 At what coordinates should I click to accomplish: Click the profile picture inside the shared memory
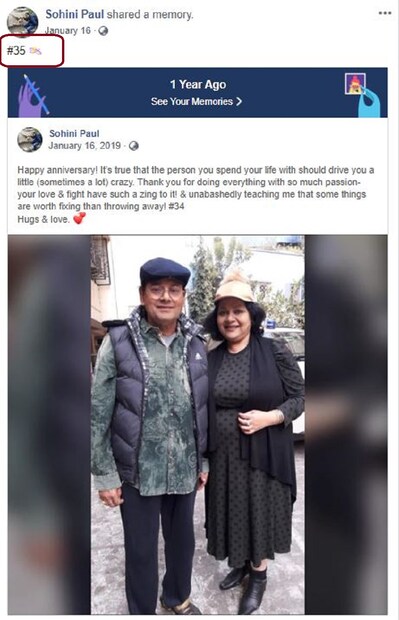30,140
